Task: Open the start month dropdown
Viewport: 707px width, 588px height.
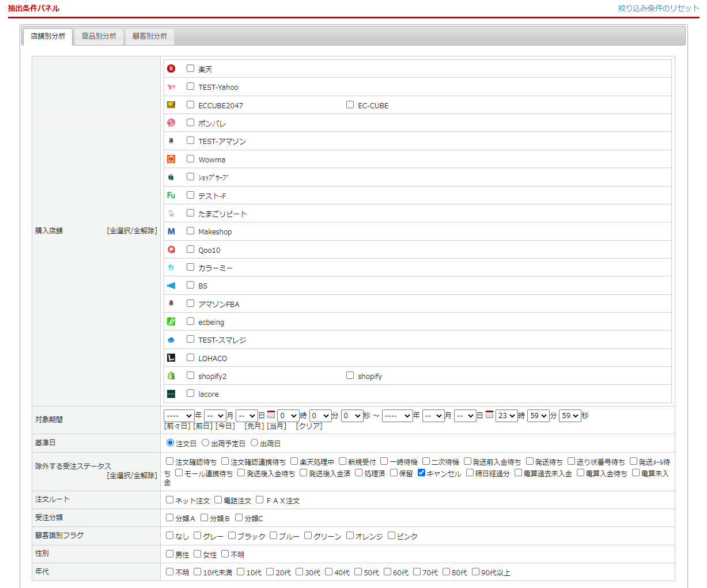Action: pos(215,416)
